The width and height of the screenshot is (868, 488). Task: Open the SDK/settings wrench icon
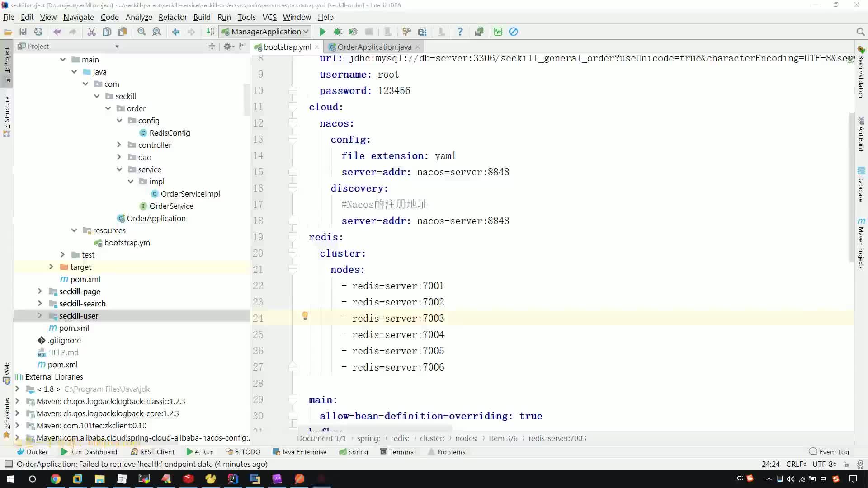pyautogui.click(x=407, y=32)
